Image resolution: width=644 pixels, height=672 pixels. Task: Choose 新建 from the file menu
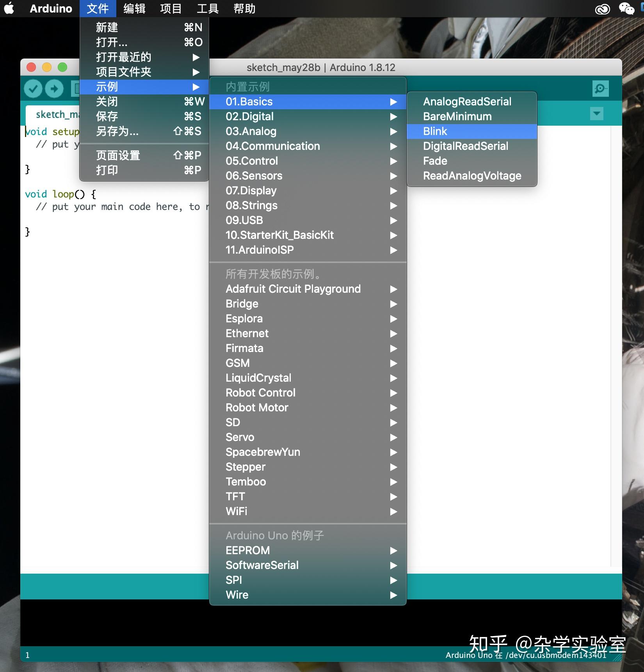(x=144, y=27)
